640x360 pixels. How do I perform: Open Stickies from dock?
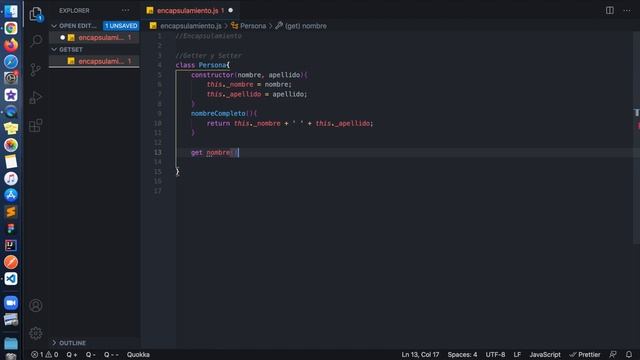tap(11, 128)
